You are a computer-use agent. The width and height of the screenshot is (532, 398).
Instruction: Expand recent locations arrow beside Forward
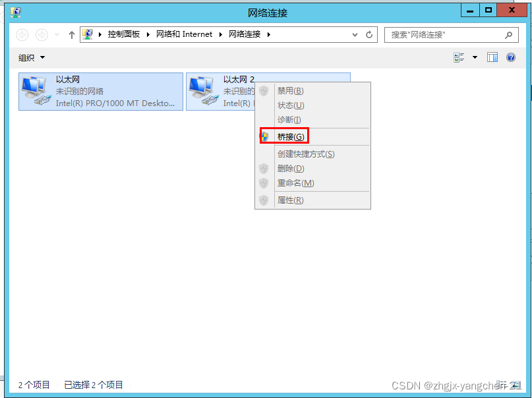tap(57, 34)
